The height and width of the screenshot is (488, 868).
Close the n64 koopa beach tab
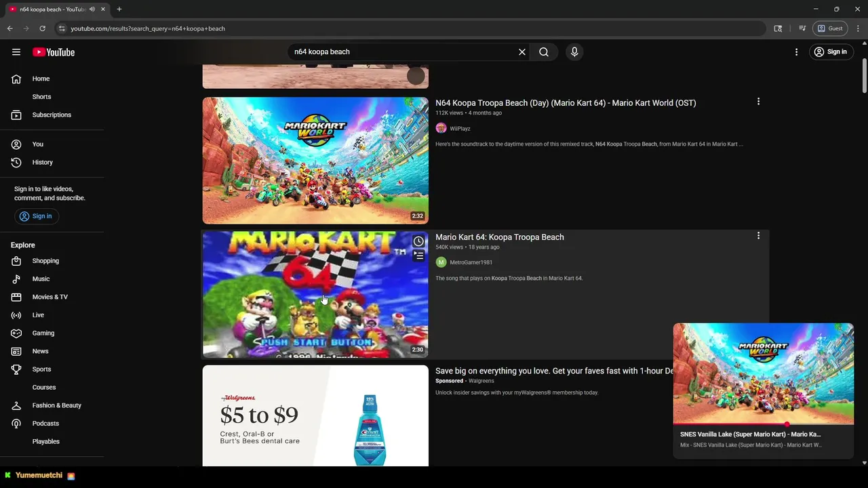point(103,9)
